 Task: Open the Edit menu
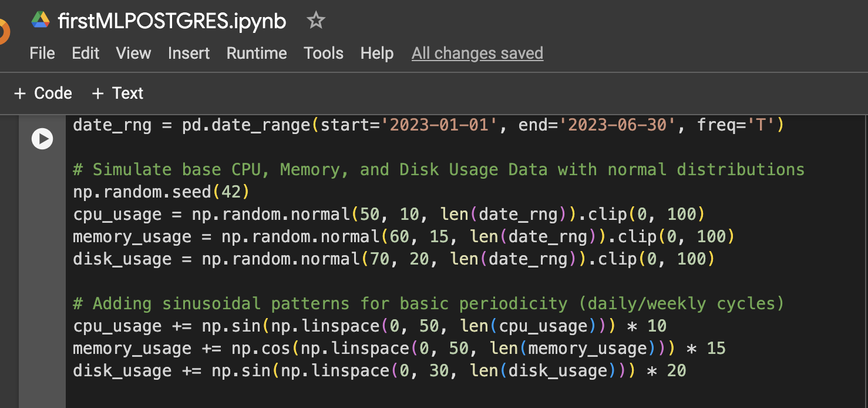click(x=86, y=53)
